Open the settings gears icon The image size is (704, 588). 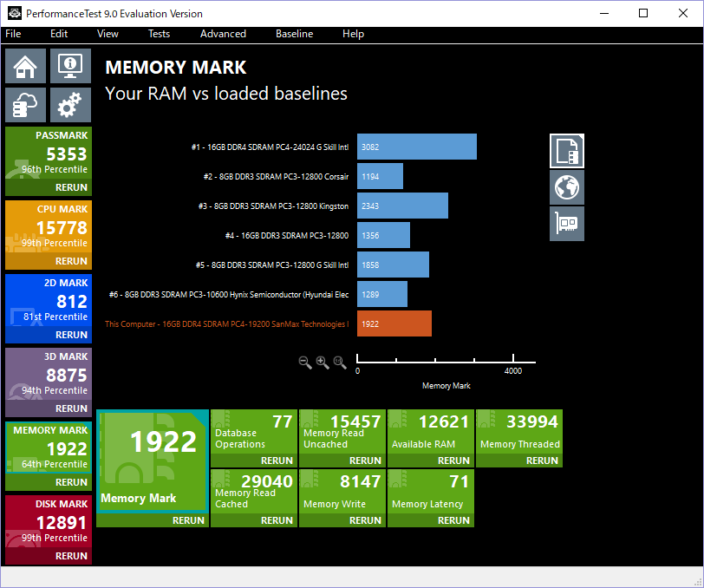coord(70,105)
